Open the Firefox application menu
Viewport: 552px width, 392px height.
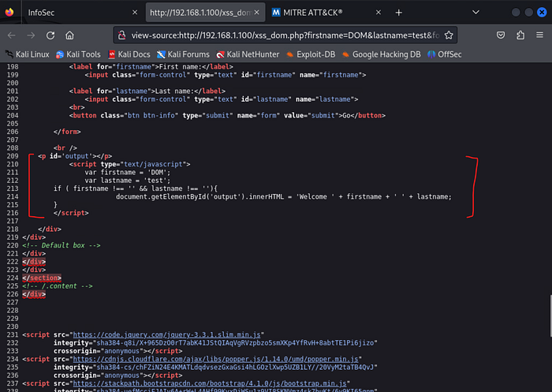coord(539,35)
